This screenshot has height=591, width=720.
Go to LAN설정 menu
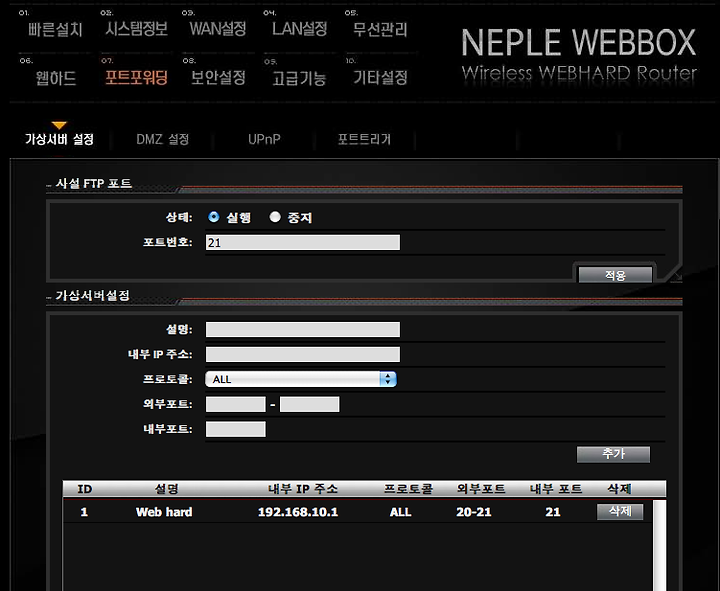pos(299,29)
